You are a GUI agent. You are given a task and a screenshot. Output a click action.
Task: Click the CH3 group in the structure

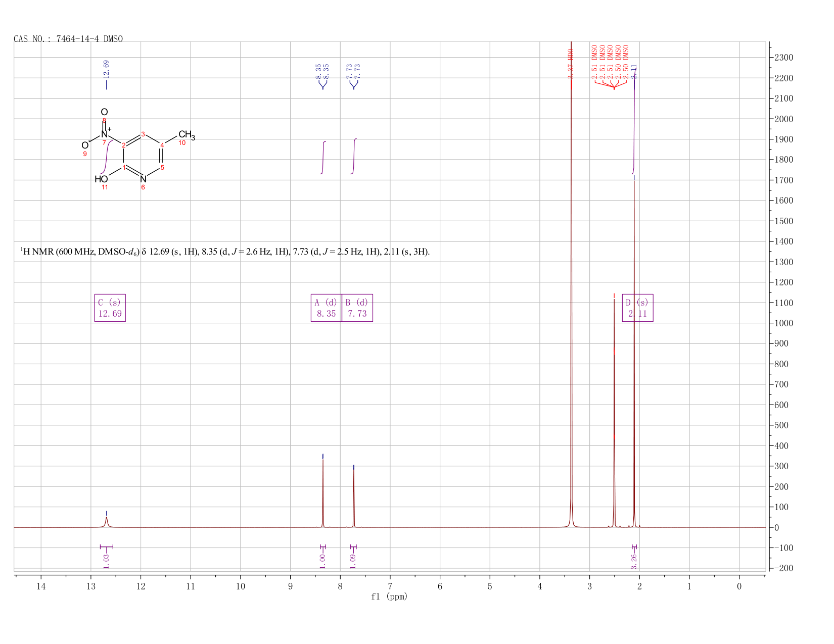[187, 135]
